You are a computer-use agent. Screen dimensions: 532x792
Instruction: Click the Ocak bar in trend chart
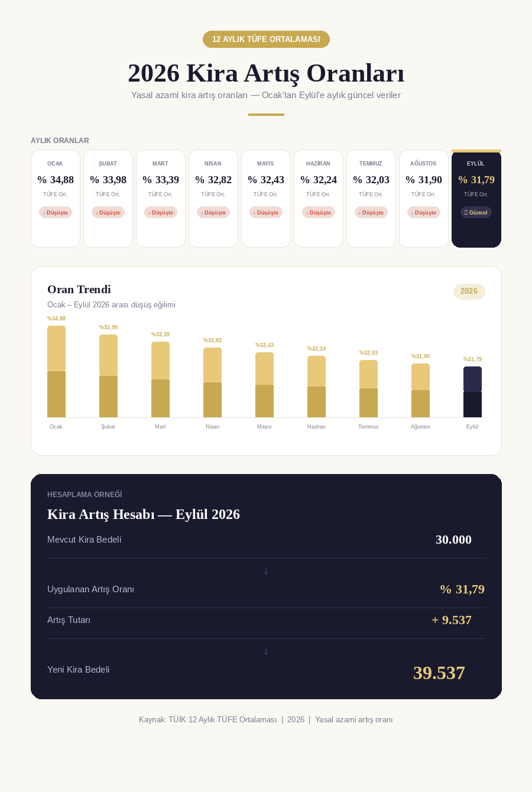pos(56,371)
